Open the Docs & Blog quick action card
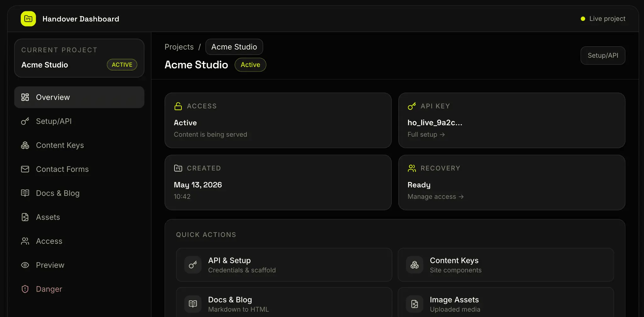Screen dimensions: 644x317 [284, 303]
